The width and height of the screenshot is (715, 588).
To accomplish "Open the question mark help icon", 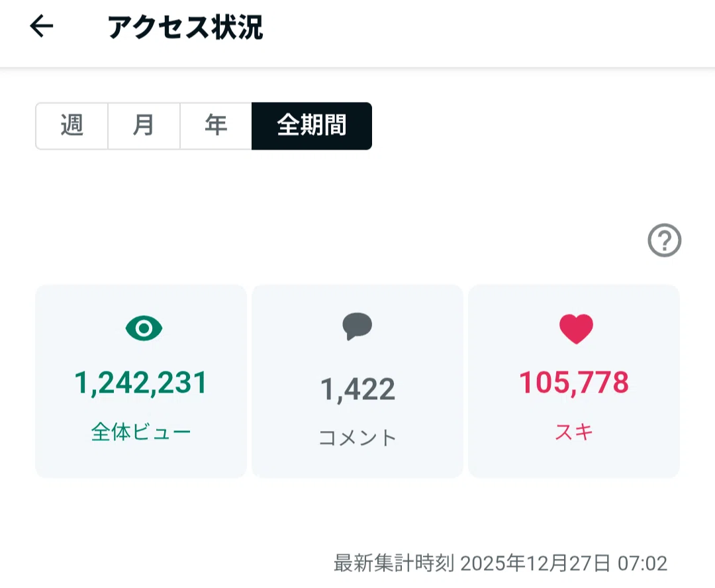I will pyautogui.click(x=665, y=240).
